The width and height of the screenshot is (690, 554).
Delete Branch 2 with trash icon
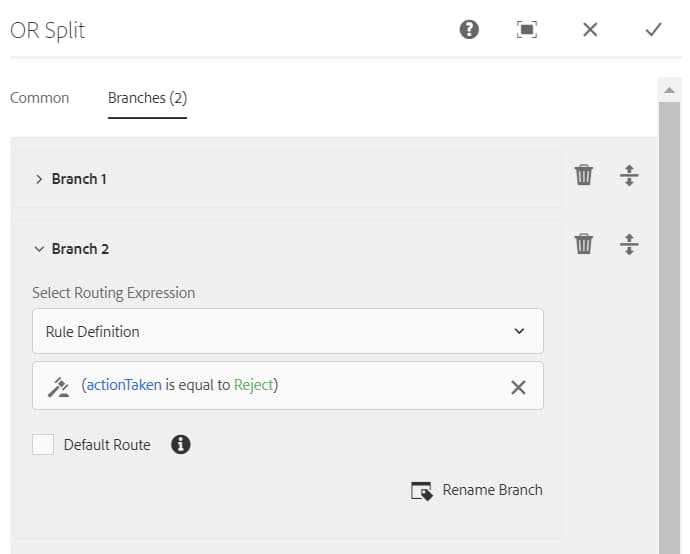(584, 244)
